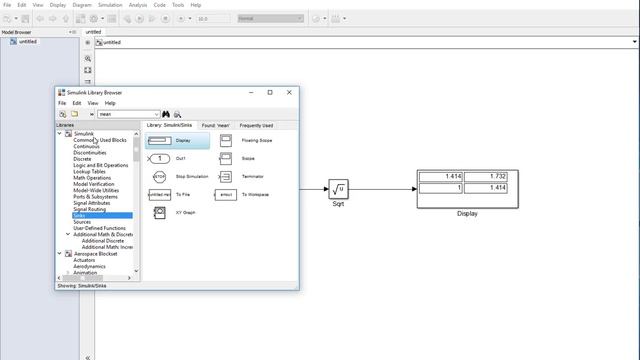
Task: Switch to the Found: 'mean' tab
Action: pos(216,125)
